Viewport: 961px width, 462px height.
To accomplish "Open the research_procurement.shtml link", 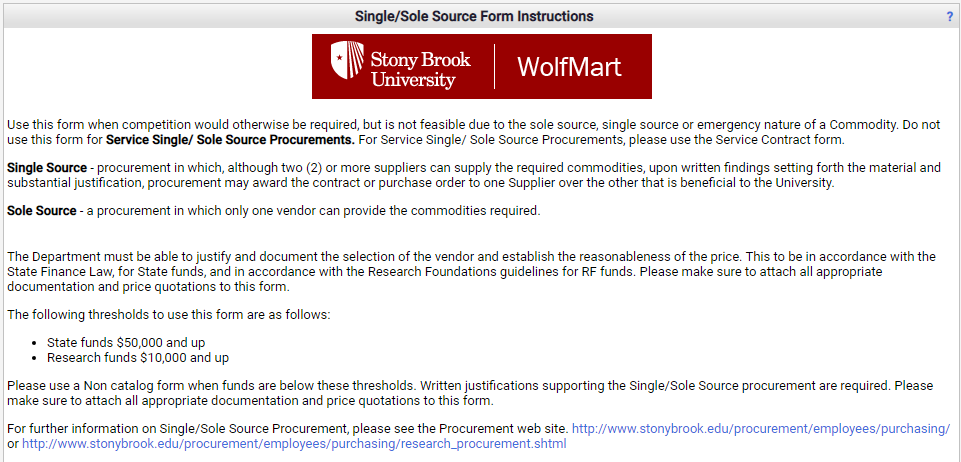I will [x=294, y=443].
